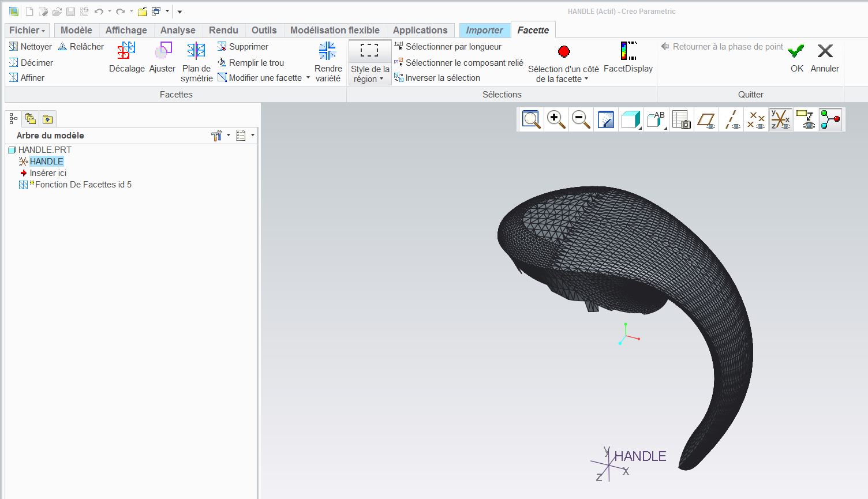Click the Décalage (offset) facet tool

tap(126, 52)
